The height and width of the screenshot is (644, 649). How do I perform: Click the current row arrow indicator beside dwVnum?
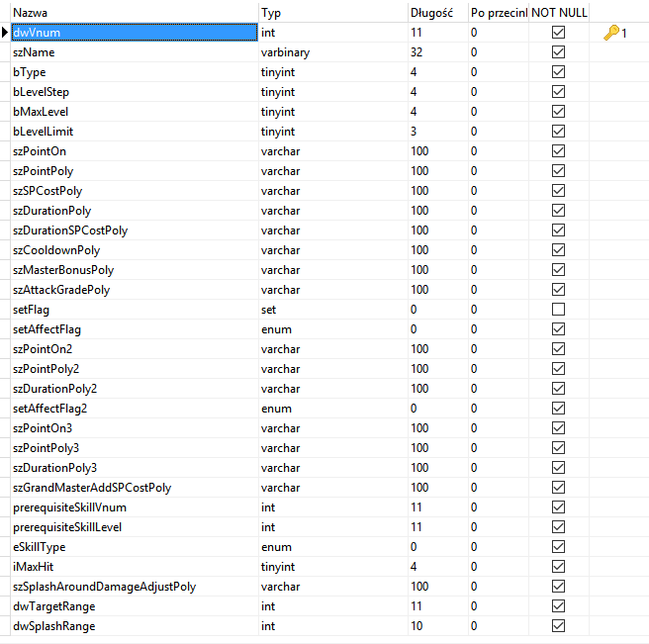click(x=5, y=33)
